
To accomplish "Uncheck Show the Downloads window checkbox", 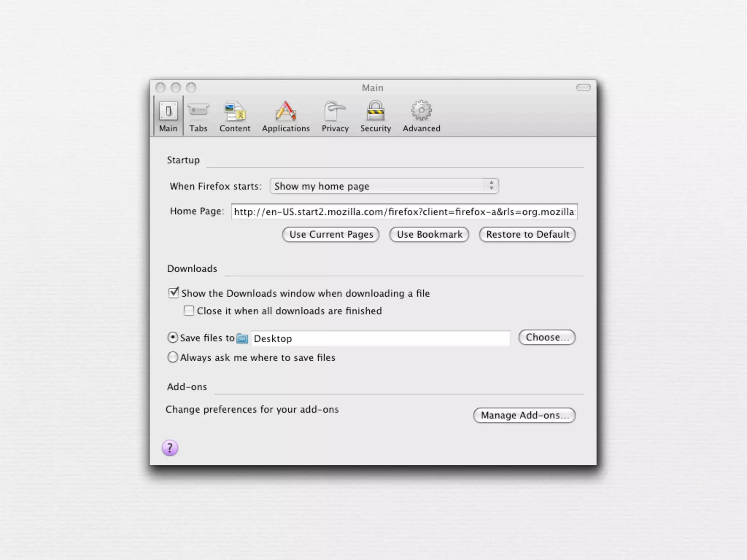I will tap(174, 293).
